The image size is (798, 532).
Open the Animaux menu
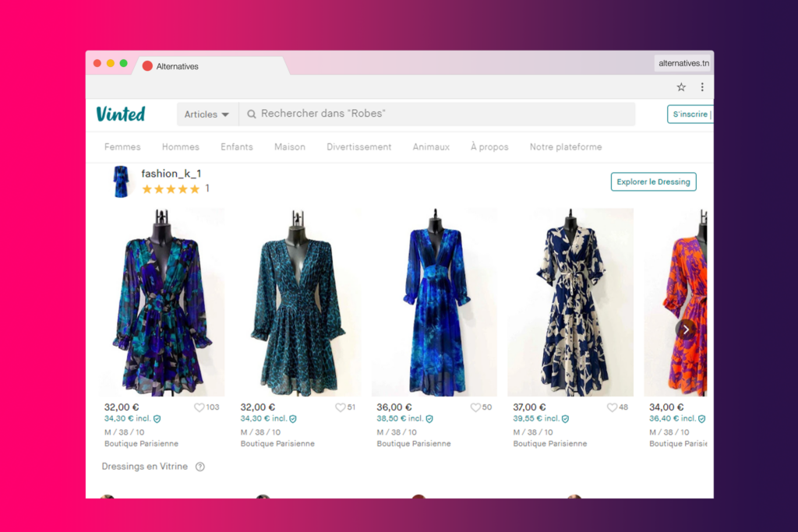431,147
